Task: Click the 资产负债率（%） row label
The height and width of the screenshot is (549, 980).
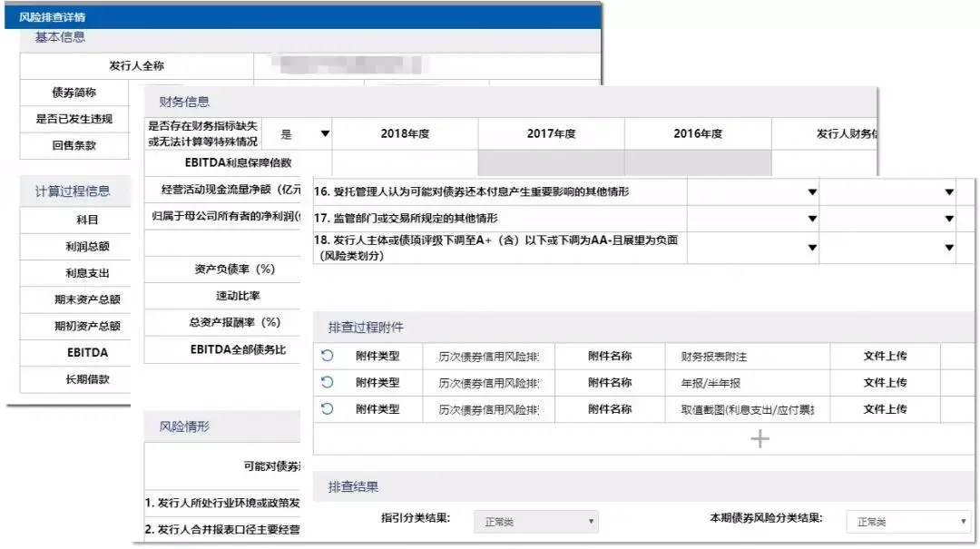Action: click(x=235, y=269)
